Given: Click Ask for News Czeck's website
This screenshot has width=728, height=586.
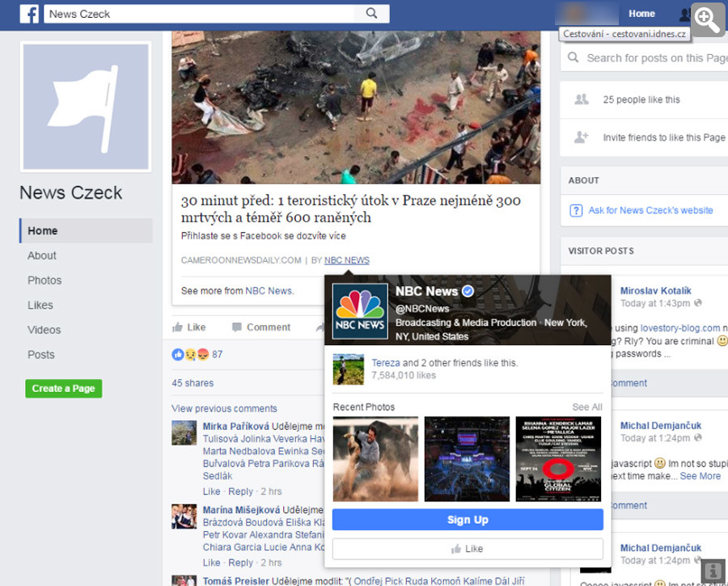Looking at the screenshot, I should (x=650, y=211).
